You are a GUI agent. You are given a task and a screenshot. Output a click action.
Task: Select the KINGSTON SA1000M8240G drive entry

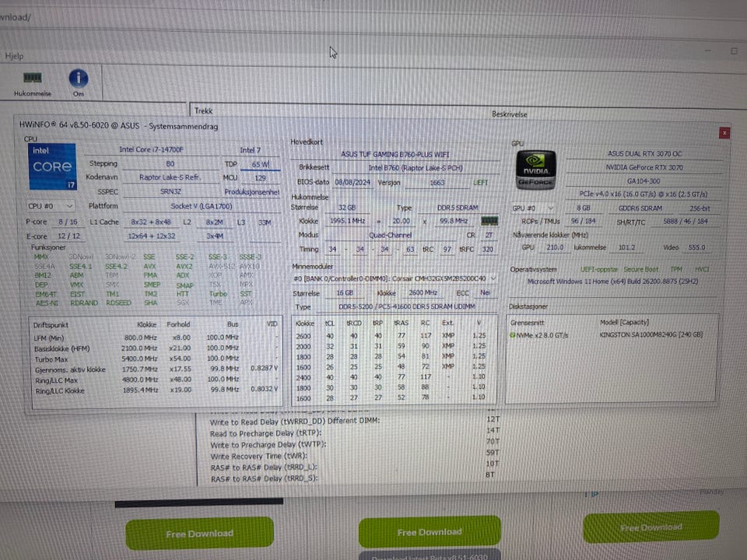651,334
